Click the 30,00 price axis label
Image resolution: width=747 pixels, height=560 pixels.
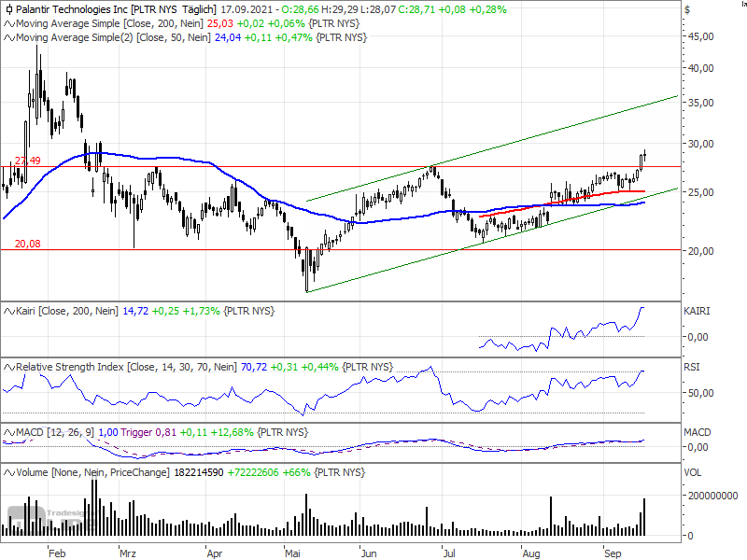[x=701, y=144]
